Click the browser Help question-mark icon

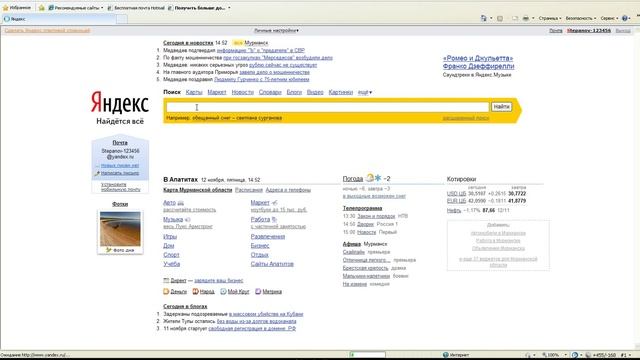[624, 18]
